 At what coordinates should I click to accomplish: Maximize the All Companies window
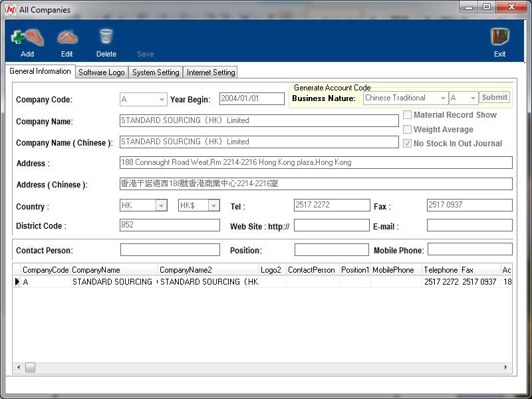487,7
